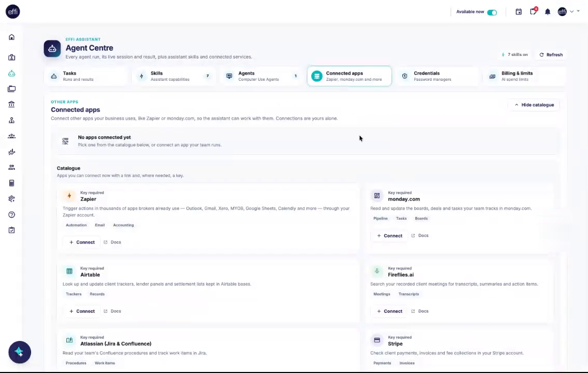
Task: Open the Home icon in sidebar
Action: coord(11,37)
